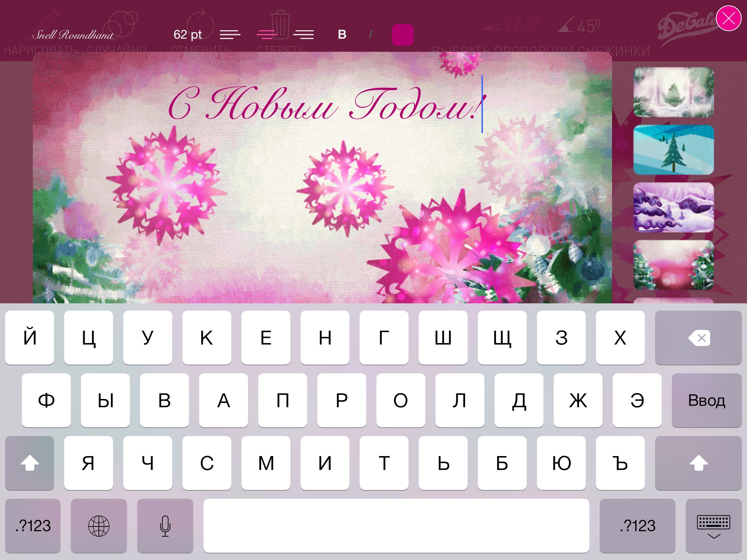
Task: Open the magenta text color swatch
Action: point(402,35)
